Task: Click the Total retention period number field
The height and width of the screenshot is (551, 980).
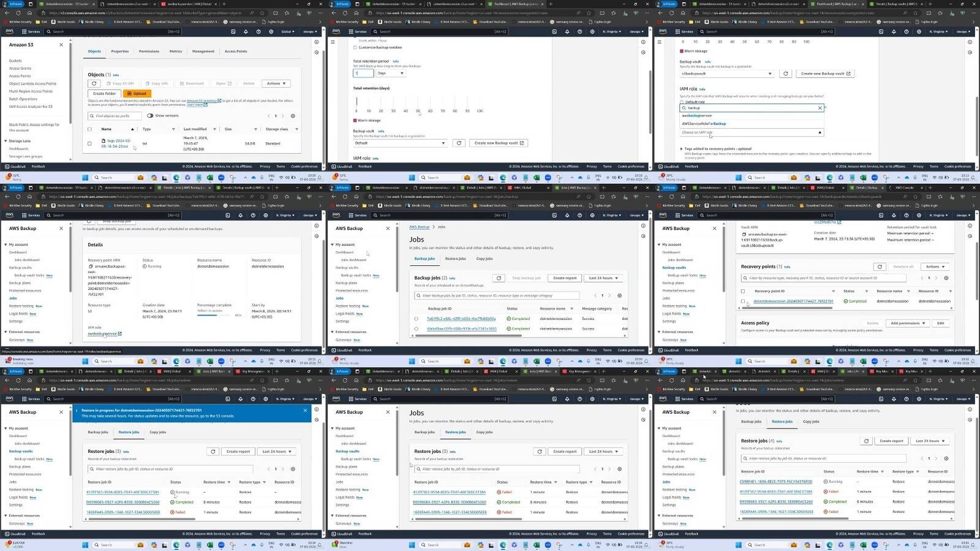Action: (363, 74)
